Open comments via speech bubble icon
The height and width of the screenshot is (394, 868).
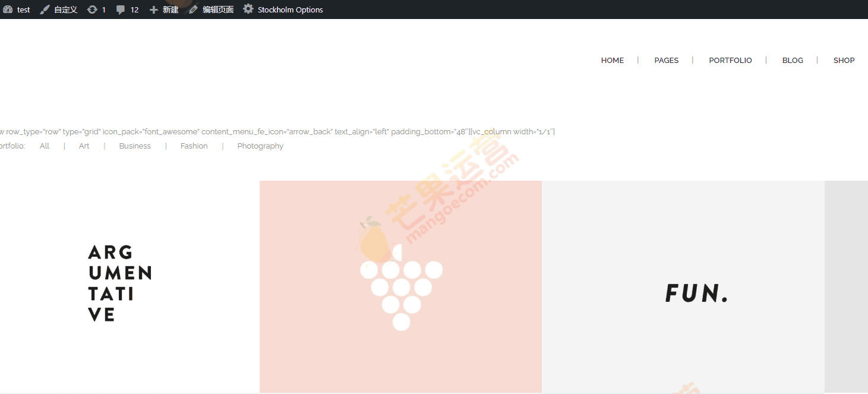pos(121,10)
